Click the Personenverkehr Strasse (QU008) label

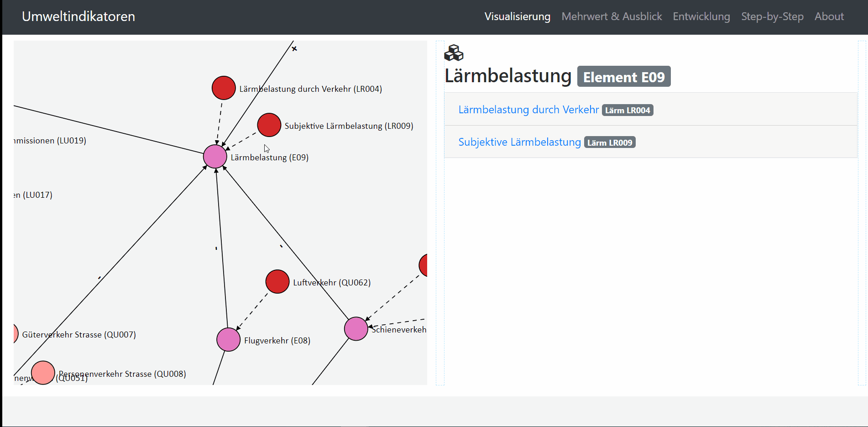pos(122,374)
